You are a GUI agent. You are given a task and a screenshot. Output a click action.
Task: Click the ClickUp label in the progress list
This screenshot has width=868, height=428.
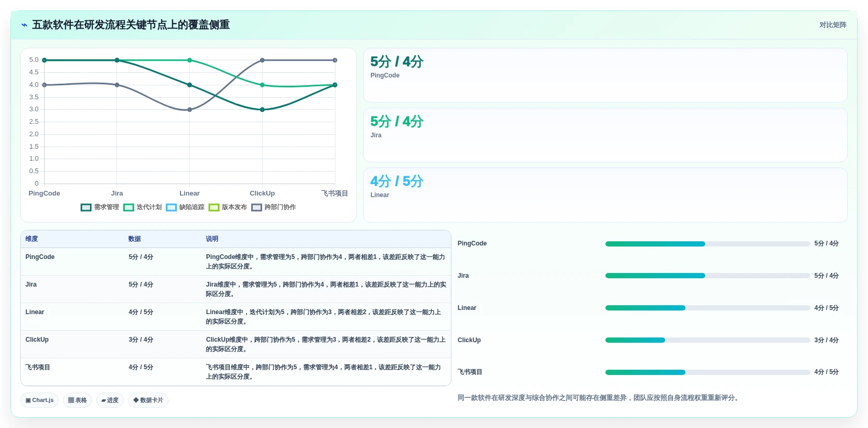[x=469, y=340]
